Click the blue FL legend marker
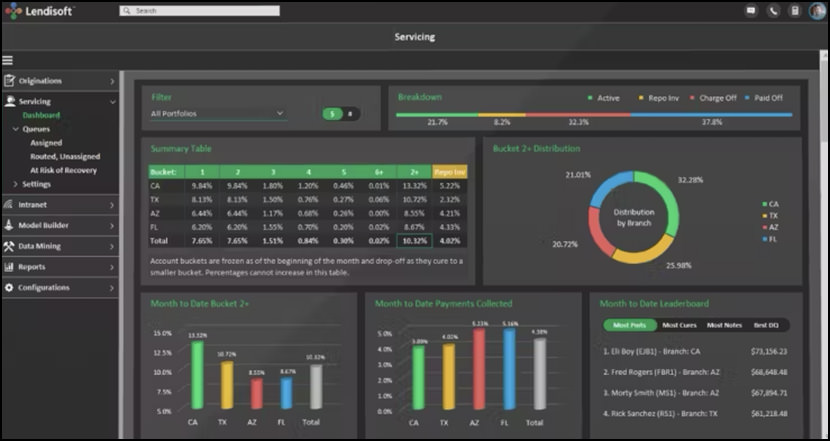 pyautogui.click(x=764, y=239)
